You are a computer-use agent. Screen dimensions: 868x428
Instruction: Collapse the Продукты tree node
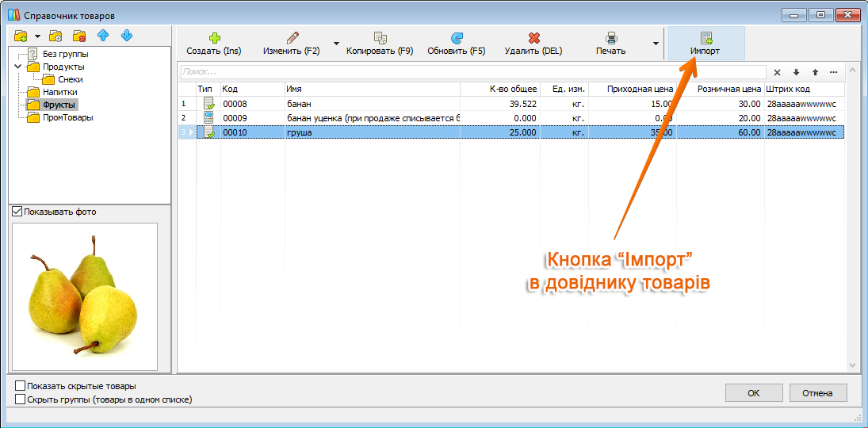click(18, 67)
